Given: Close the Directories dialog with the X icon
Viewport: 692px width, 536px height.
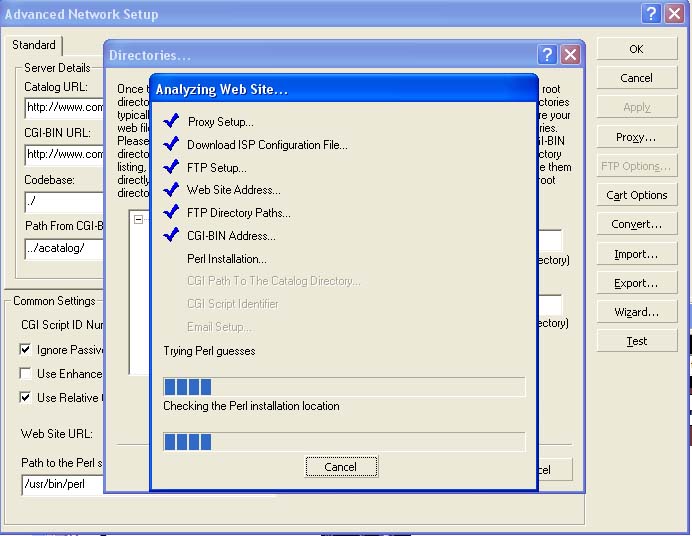Looking at the screenshot, I should [x=570, y=55].
